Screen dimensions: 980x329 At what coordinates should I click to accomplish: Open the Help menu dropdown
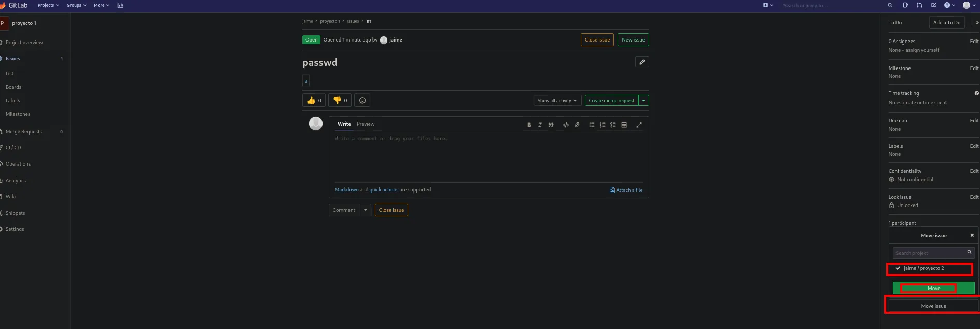[x=949, y=5]
